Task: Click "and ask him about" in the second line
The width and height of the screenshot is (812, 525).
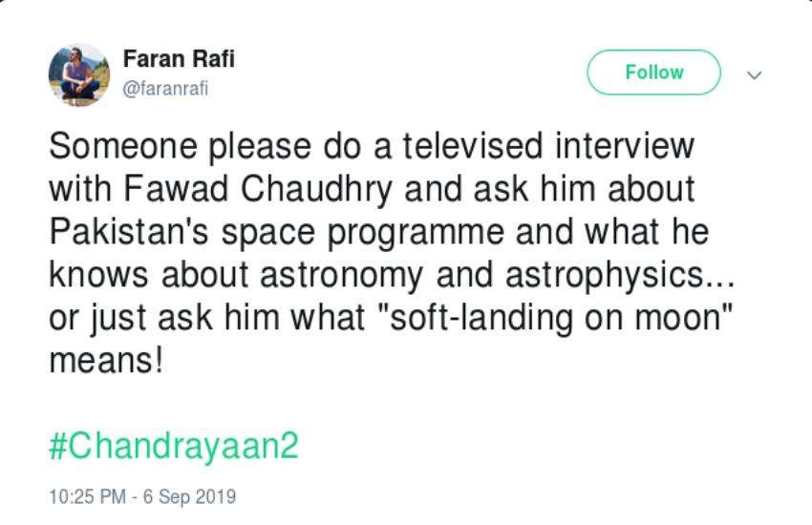Action: click(549, 189)
